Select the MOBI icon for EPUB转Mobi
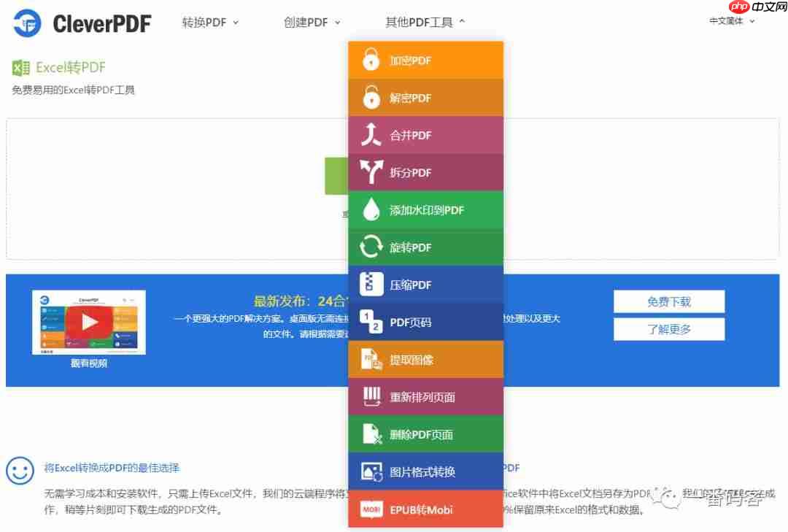This screenshot has width=788, height=532. (371, 509)
